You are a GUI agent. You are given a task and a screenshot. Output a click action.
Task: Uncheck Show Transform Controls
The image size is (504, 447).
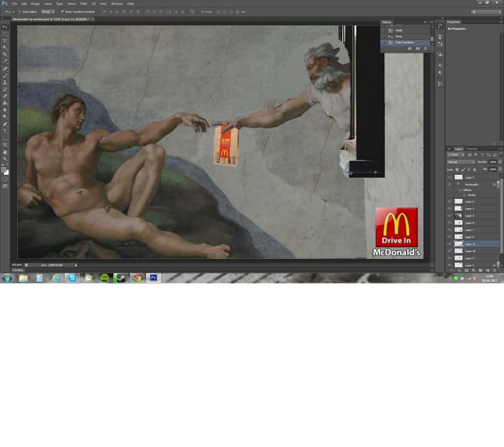coord(63,12)
